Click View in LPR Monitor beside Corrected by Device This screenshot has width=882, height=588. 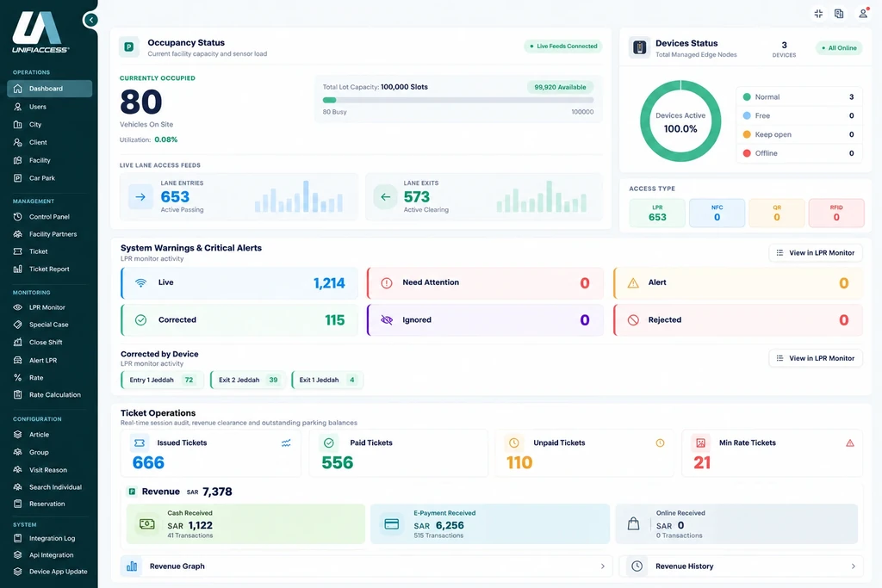[816, 358]
